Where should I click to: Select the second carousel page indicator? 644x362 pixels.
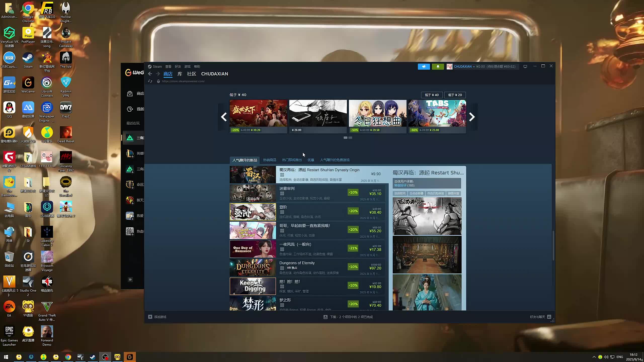coord(350,138)
